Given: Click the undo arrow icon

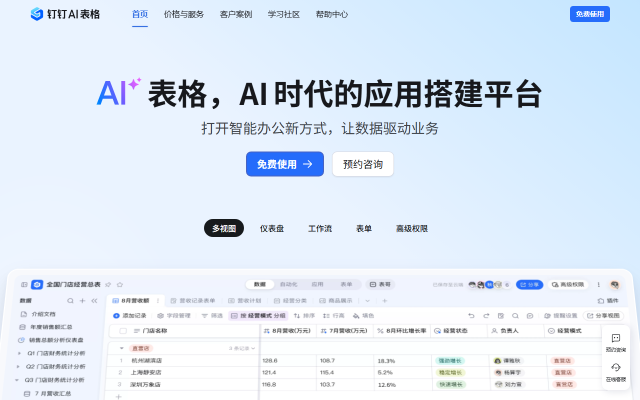Looking at the screenshot, I should (x=471, y=316).
